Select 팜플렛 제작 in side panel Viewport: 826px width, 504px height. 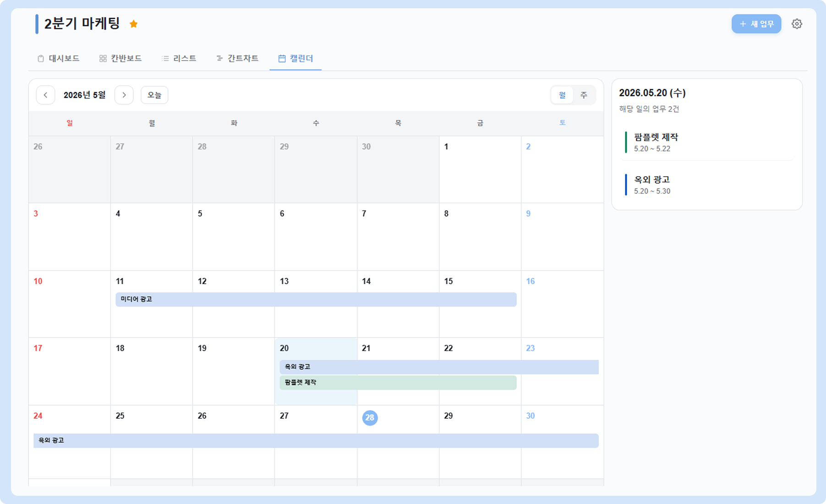click(708, 142)
